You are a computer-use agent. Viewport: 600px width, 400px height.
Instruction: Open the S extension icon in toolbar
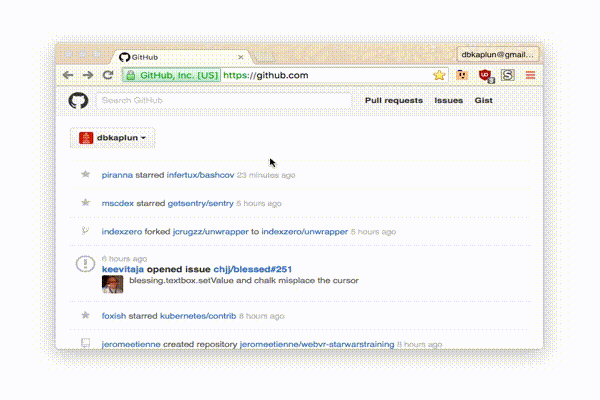click(x=508, y=75)
